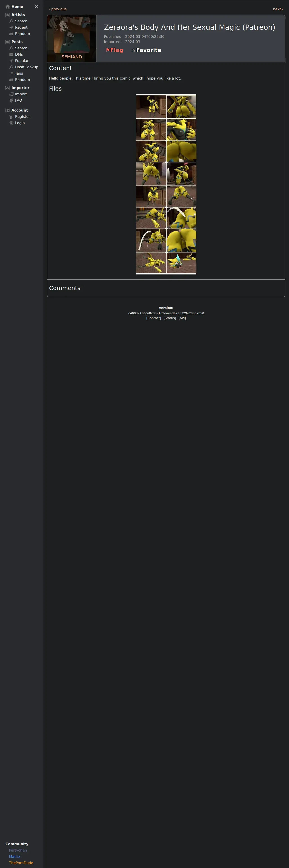Click the Register user icon
The image size is (289, 868).
click(11, 116)
